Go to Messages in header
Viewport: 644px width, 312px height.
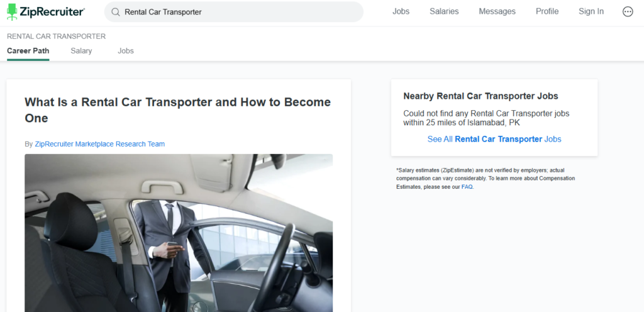coord(497,11)
